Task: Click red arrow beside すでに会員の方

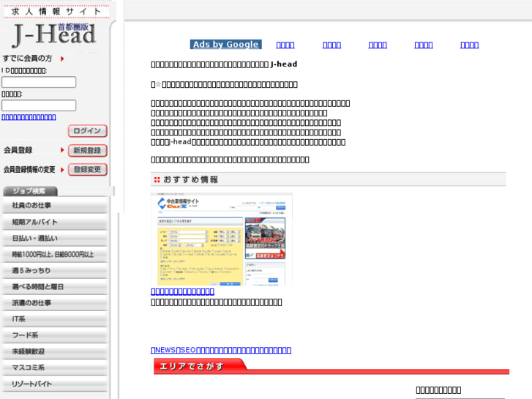Action: click(x=62, y=59)
